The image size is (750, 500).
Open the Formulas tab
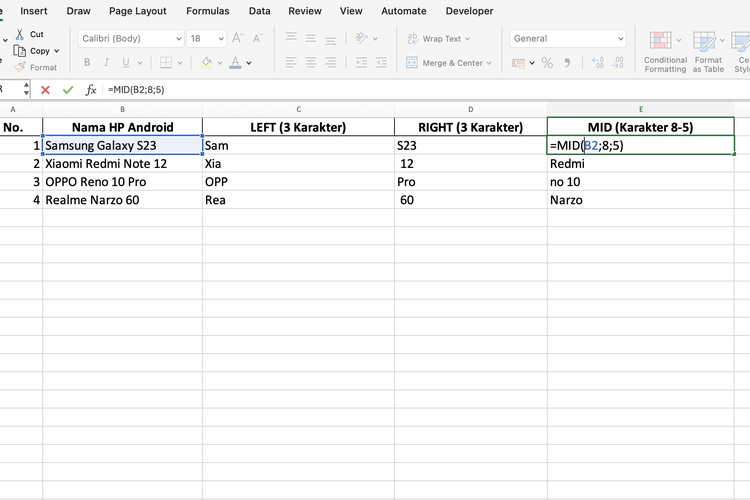tap(208, 11)
